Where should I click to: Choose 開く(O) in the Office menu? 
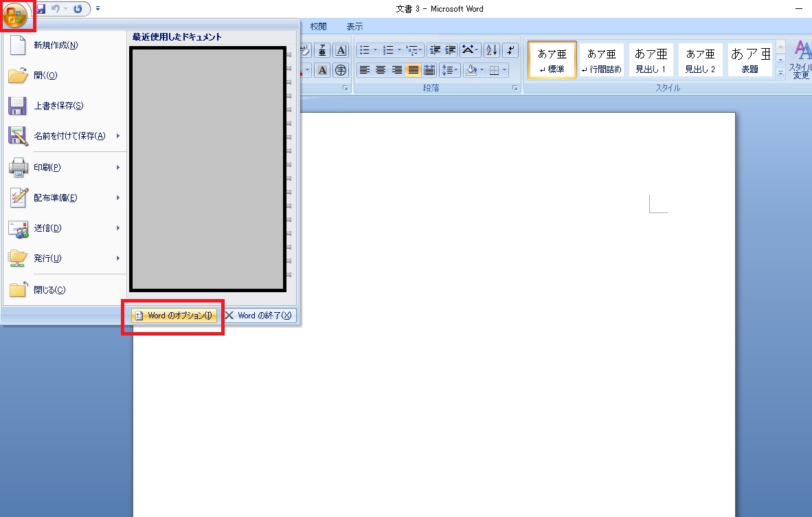pos(65,75)
